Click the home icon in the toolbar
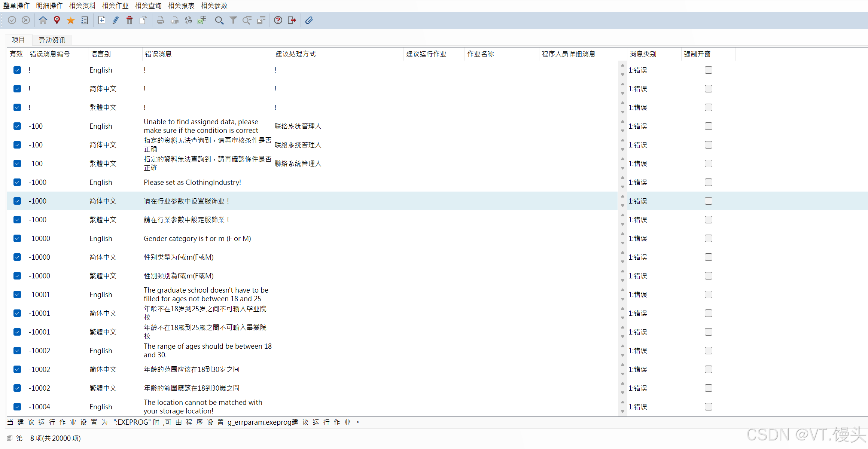The image size is (868, 449). tap(43, 20)
